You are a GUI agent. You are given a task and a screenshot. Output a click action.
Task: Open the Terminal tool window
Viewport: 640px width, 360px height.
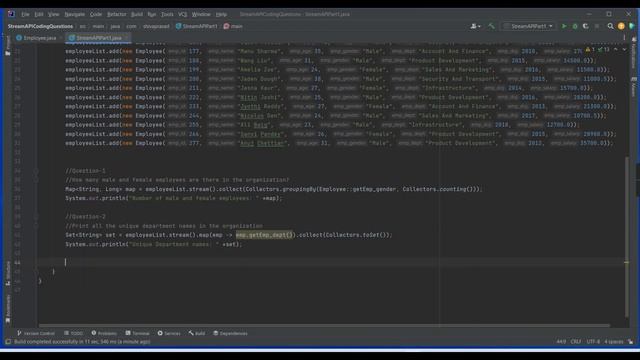click(x=138, y=333)
